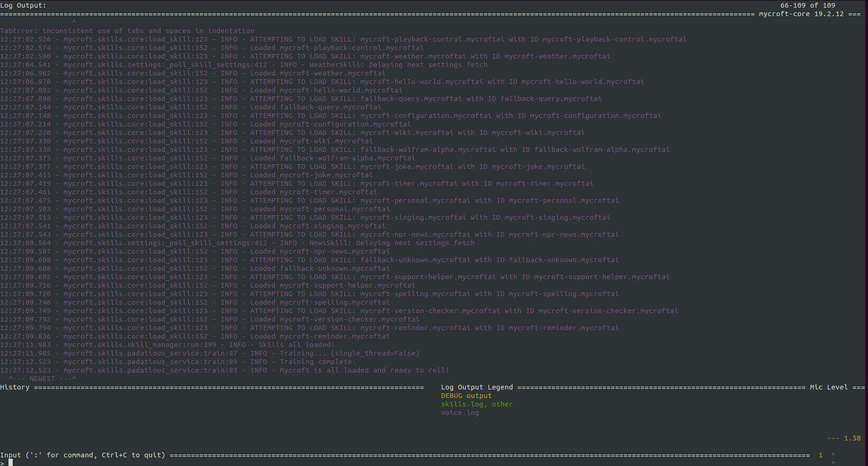The width and height of the screenshot is (868, 466).
Task: Select the ATTEMPTING TO LOAD mycroft-npr-news line
Action: click(310, 234)
